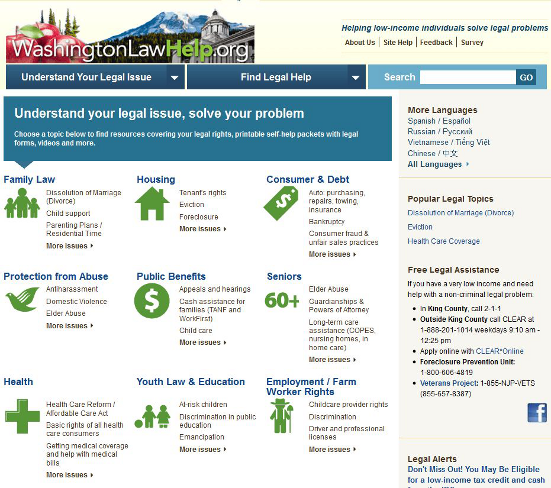Expand More issues under Protection from Abuse
The width and height of the screenshot is (551, 488).
(x=70, y=326)
